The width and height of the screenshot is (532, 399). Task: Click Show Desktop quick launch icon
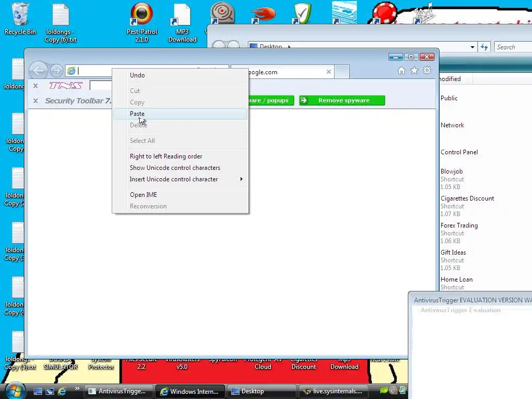[37, 391]
